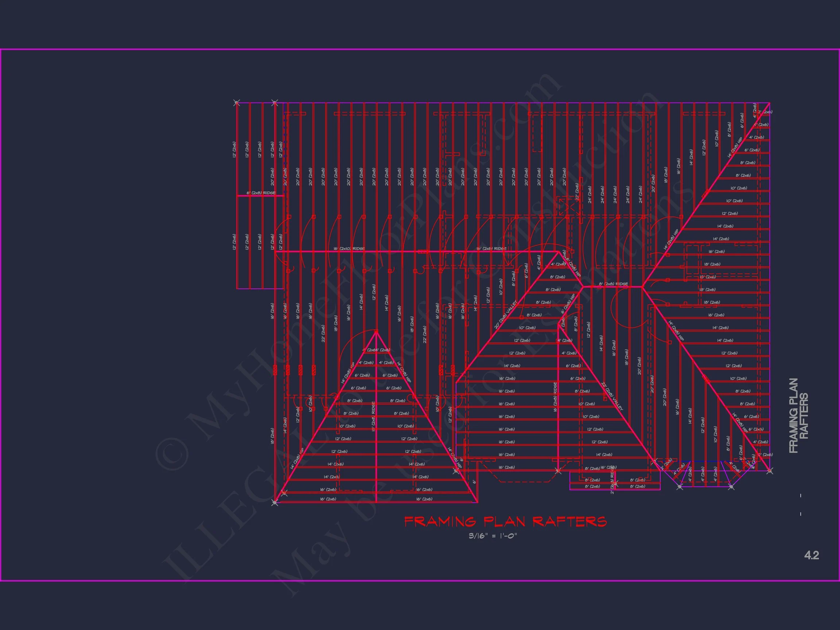840x630 pixels.
Task: Select the 16' (2x10) RIDGE label
Action: 349,249
